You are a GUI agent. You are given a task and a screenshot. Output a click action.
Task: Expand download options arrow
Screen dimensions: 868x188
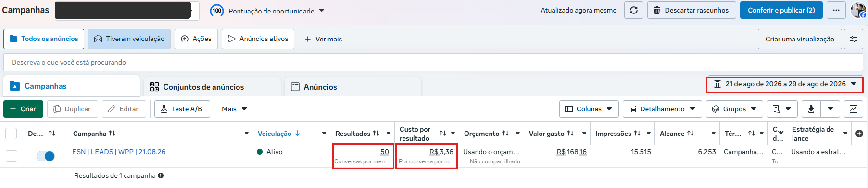[830, 109]
